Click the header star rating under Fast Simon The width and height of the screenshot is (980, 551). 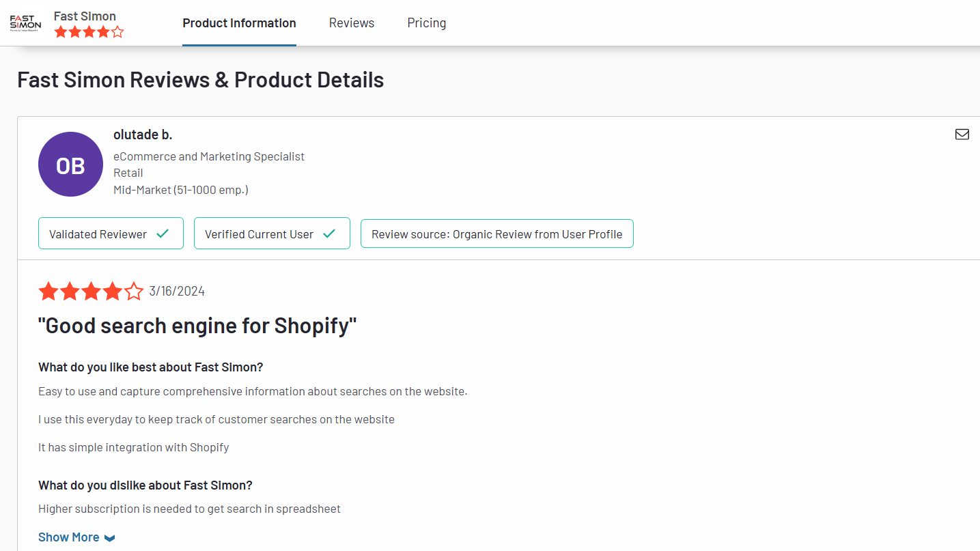tap(89, 32)
